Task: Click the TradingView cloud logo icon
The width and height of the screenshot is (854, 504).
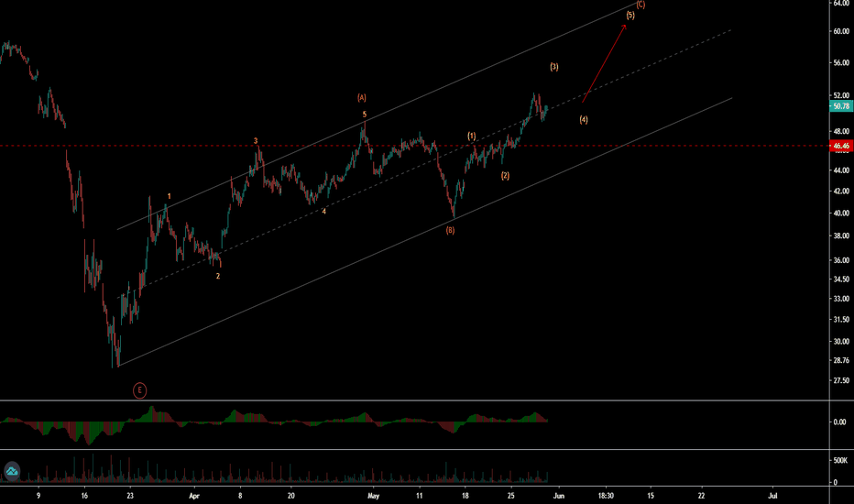Action: [12, 471]
